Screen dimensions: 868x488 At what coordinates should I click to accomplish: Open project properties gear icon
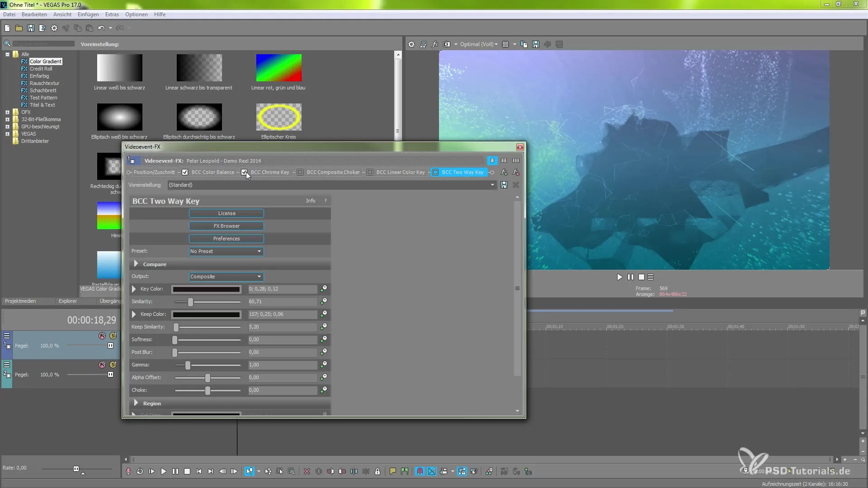[x=54, y=28]
